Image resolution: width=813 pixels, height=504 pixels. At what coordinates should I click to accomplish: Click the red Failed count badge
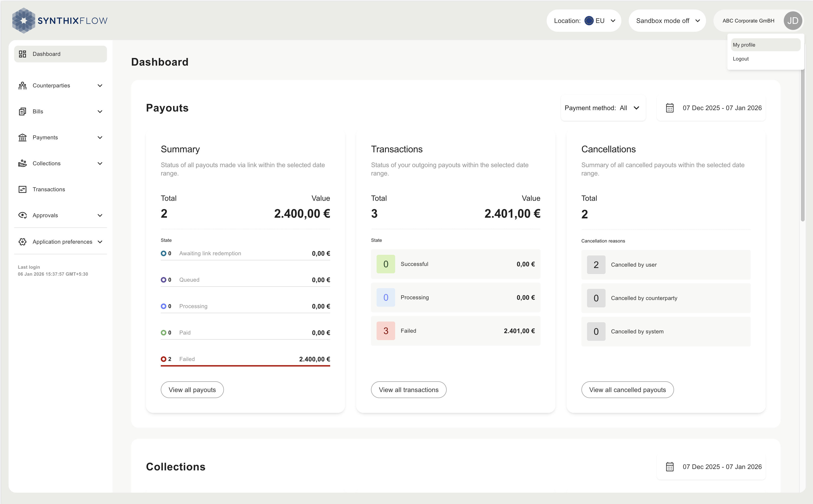pyautogui.click(x=386, y=331)
